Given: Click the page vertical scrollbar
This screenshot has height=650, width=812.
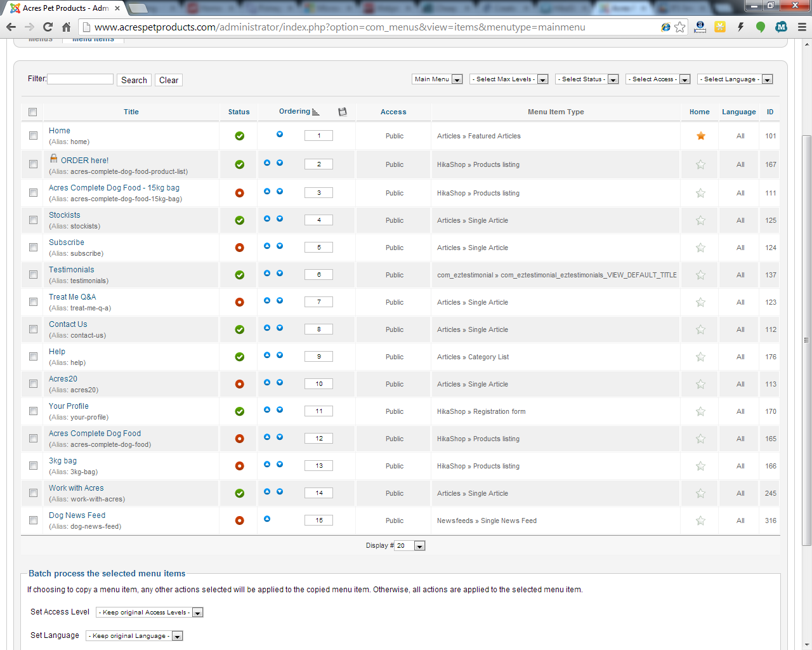Looking at the screenshot, I should pos(807,340).
